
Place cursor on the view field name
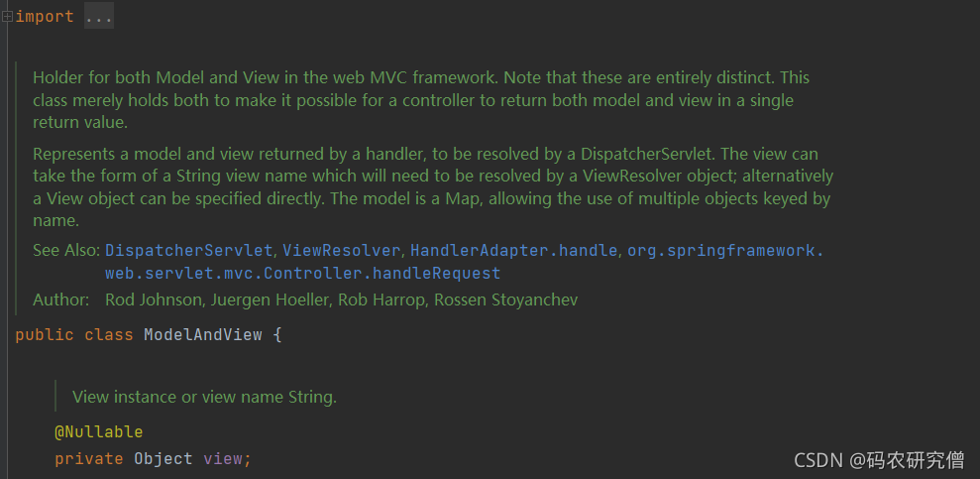222,458
